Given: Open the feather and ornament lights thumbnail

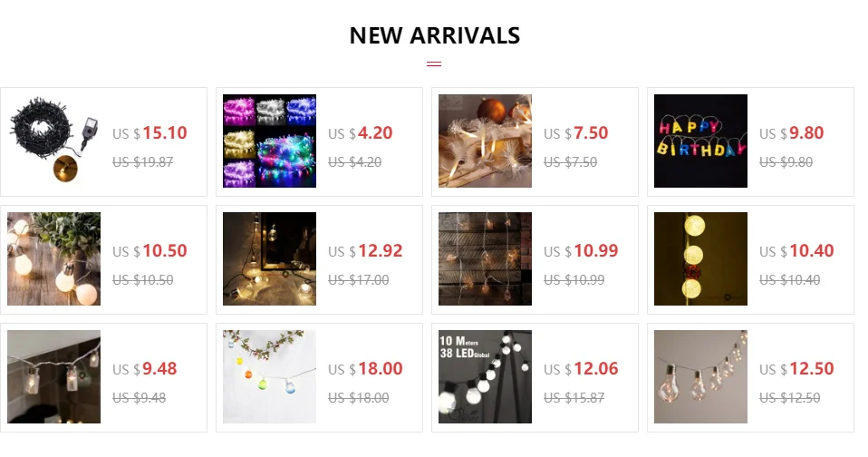Looking at the screenshot, I should click(x=485, y=141).
